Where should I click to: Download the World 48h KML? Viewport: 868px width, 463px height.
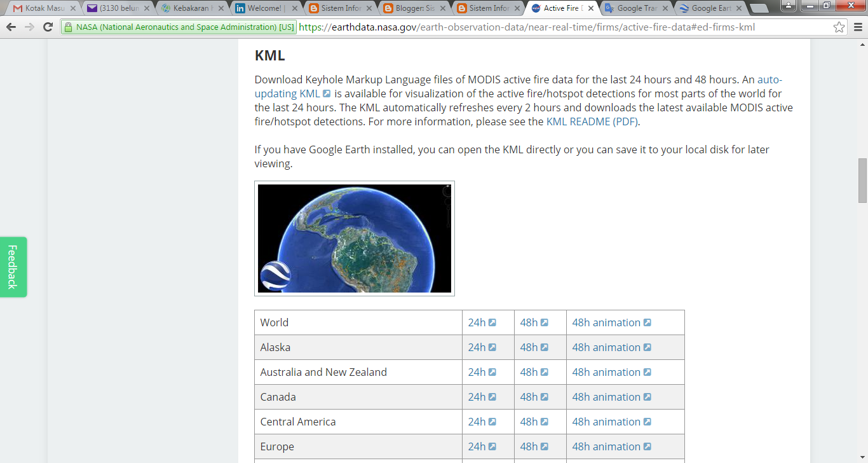[x=534, y=322]
